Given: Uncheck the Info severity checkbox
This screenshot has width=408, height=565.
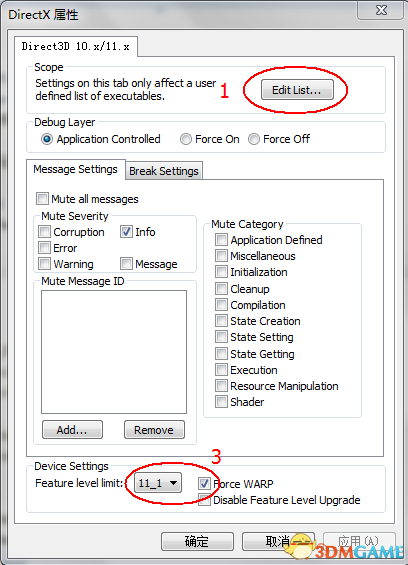Looking at the screenshot, I should [126, 231].
